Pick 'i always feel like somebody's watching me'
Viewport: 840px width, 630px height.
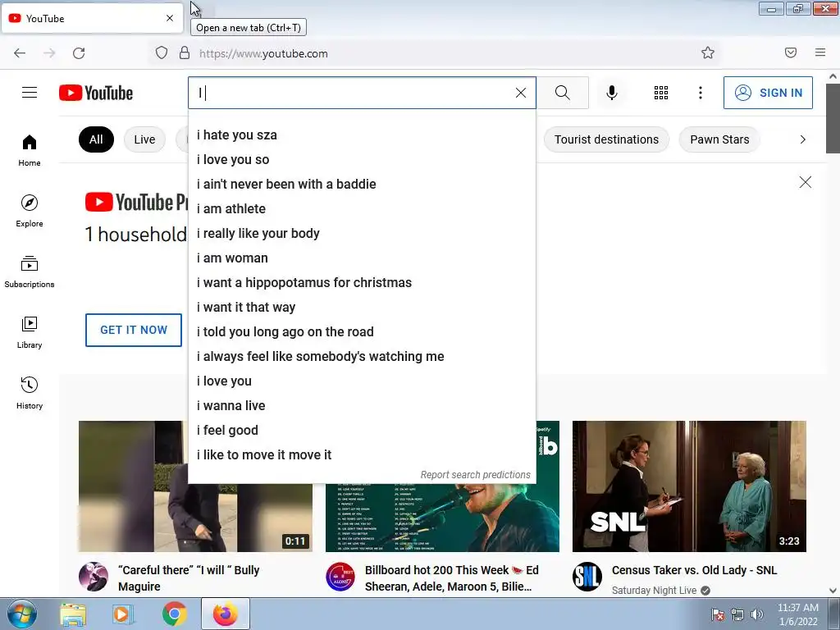[362, 357]
